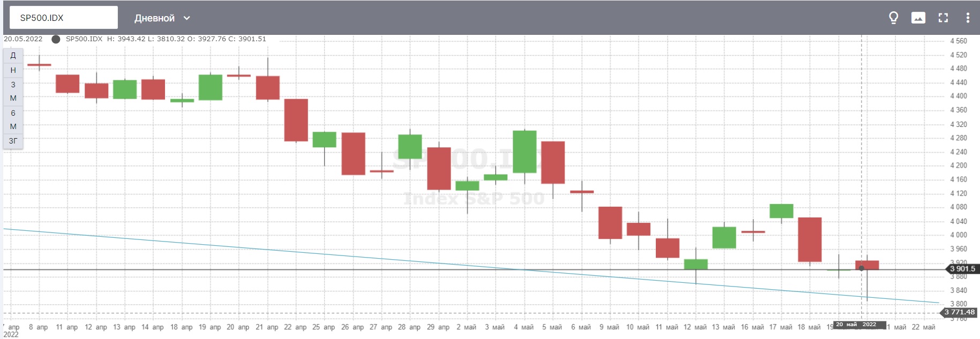Click the green candle for 17 май

pos(781,211)
